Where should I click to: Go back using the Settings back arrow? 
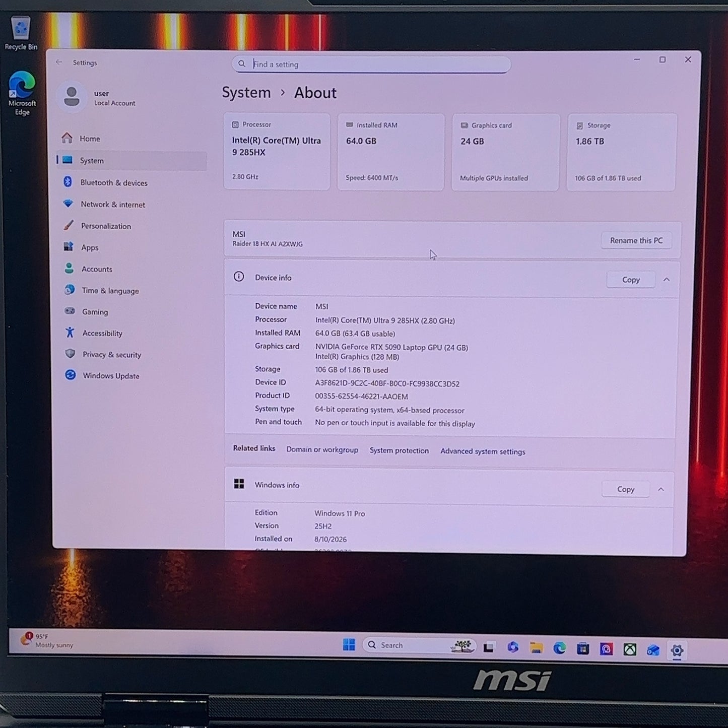pos(59,62)
